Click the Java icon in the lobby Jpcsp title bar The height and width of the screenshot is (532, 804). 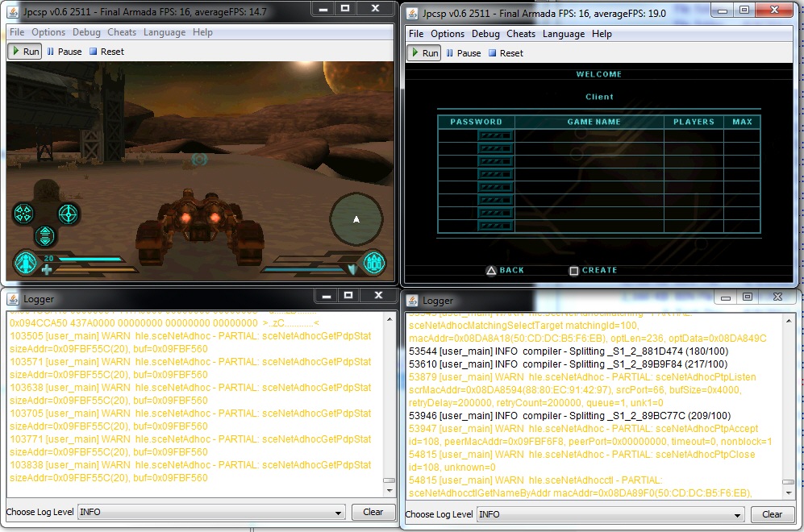click(412, 14)
